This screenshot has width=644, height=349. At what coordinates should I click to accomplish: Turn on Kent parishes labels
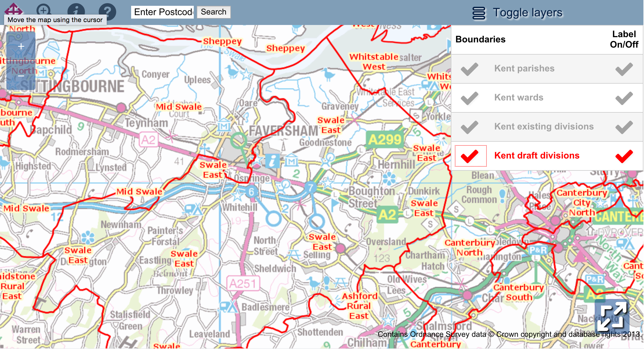coord(624,69)
